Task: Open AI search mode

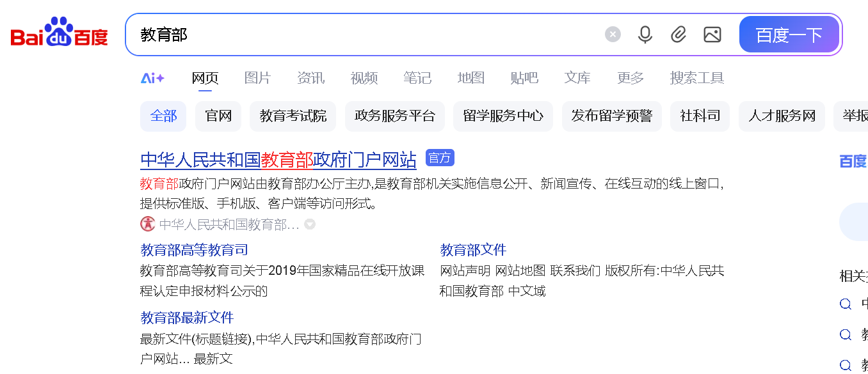Action: click(152, 77)
